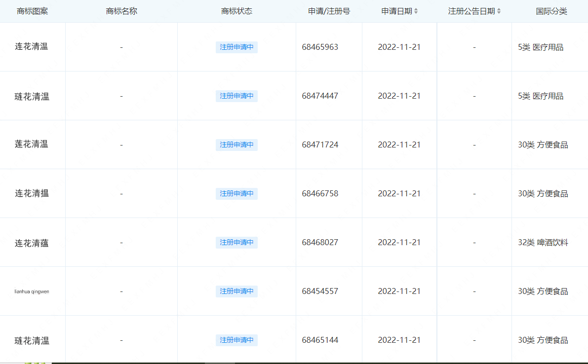Click the 注册申请中 status tag for 68454557
588x364 pixels.
click(236, 291)
